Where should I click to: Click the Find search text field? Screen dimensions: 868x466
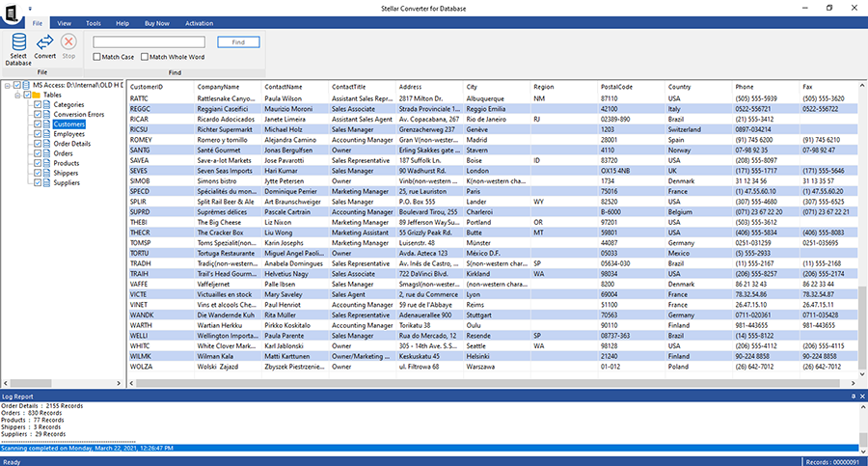click(x=149, y=42)
